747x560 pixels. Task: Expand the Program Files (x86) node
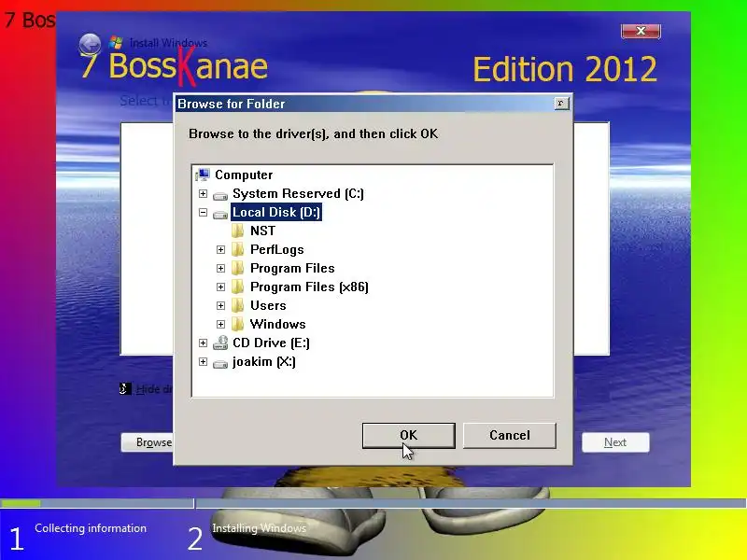(220, 287)
